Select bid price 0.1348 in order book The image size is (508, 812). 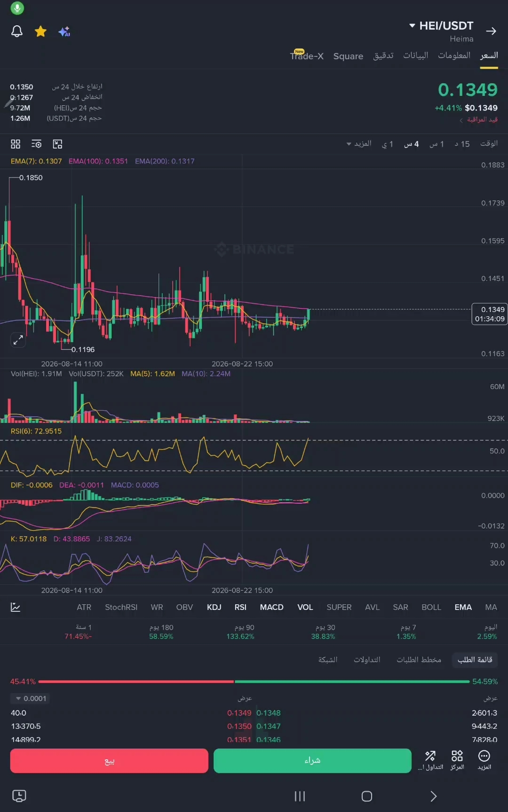[x=269, y=713]
